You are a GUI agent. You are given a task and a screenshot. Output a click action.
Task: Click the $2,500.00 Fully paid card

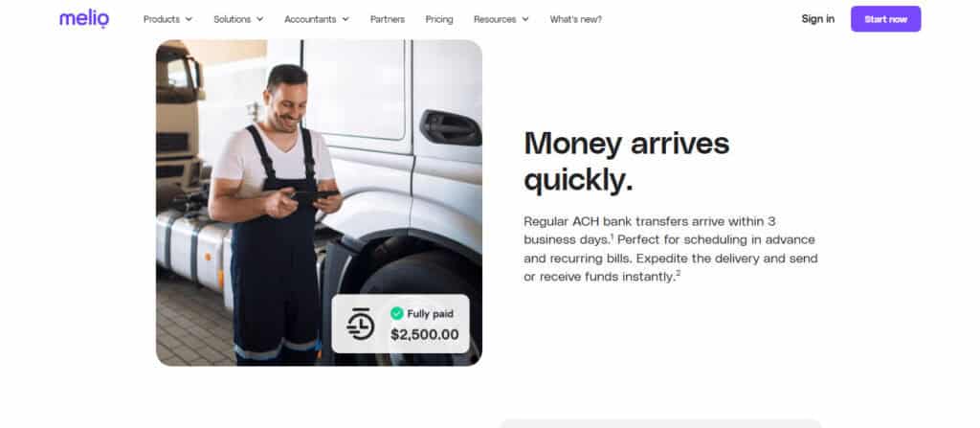click(x=401, y=324)
